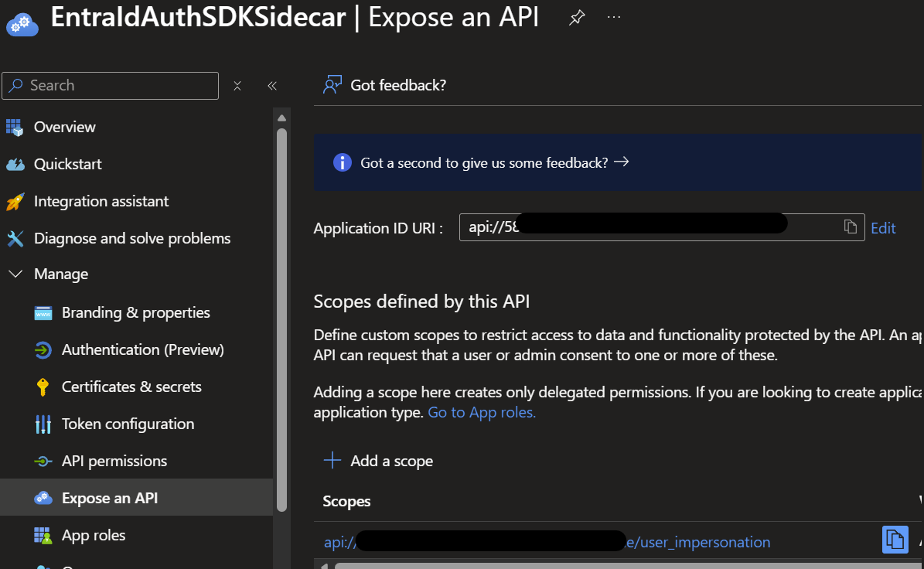Collapse the sidebar menu with double chevron
The width and height of the screenshot is (924, 569).
(x=272, y=86)
